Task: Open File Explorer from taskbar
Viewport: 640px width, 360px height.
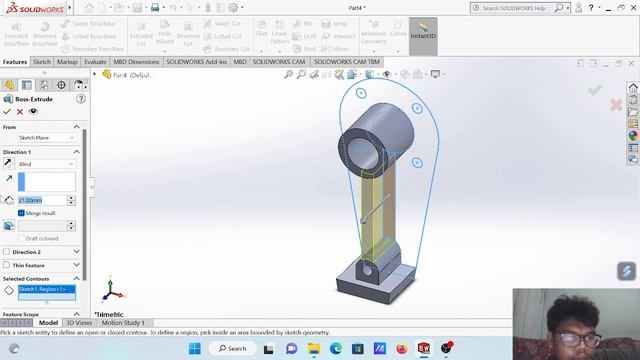Action: pos(314,349)
